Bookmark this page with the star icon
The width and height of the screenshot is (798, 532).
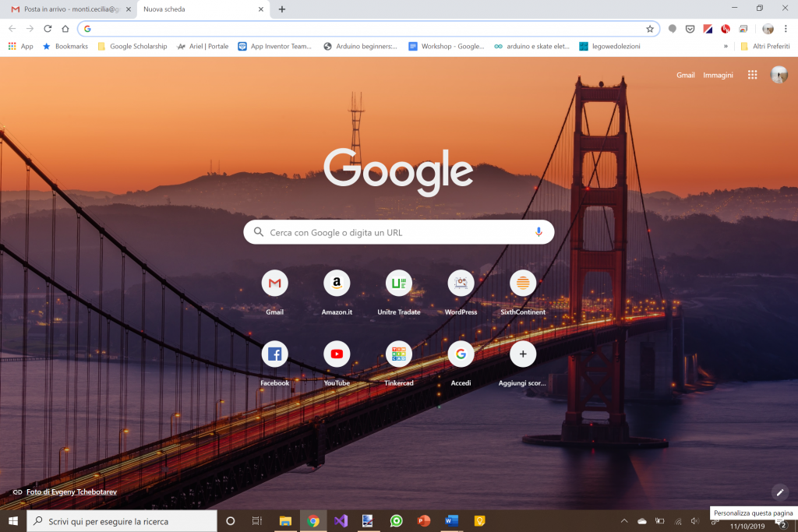[x=650, y=29]
